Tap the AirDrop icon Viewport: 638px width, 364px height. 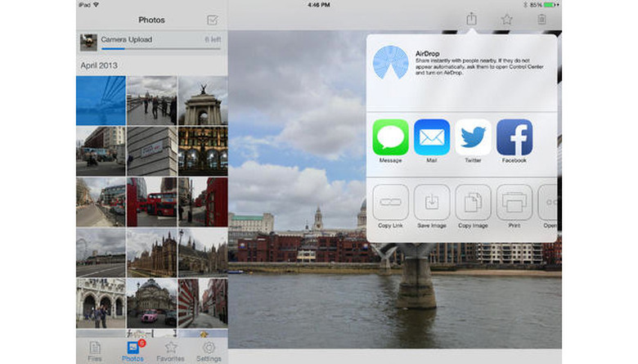point(390,62)
